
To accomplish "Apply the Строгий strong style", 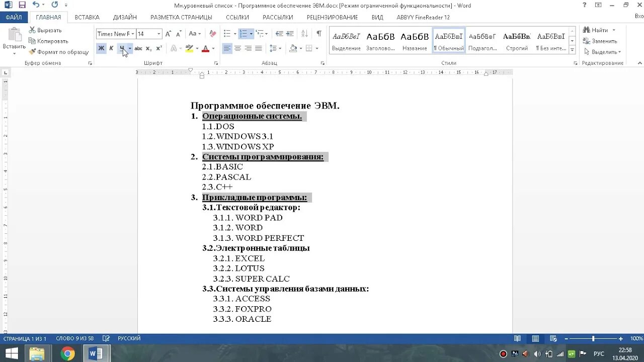I will click(x=517, y=40).
